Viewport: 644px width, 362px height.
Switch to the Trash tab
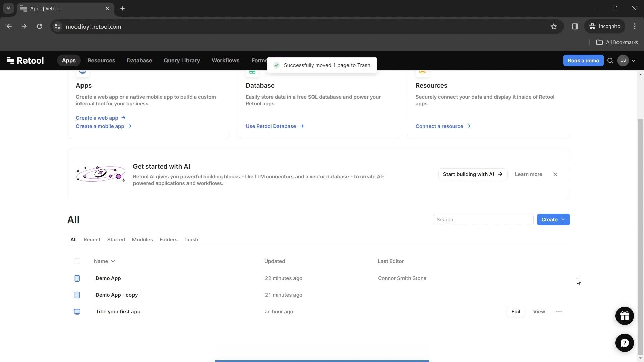(191, 240)
